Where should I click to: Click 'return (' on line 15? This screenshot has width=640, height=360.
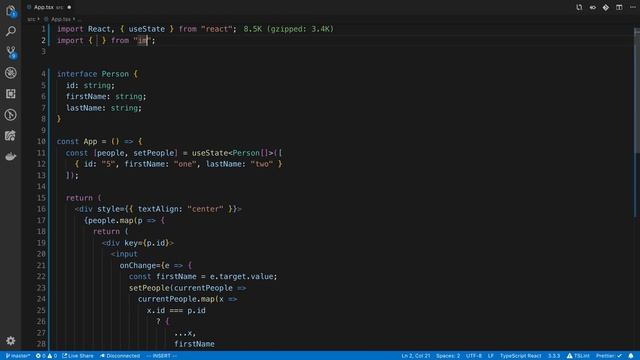click(84, 198)
